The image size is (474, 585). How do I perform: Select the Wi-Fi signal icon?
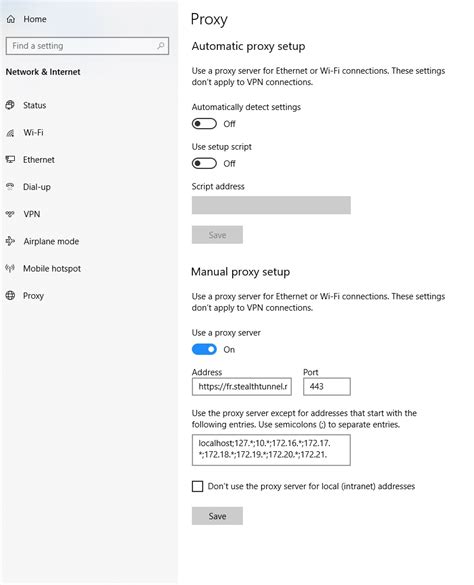10,132
